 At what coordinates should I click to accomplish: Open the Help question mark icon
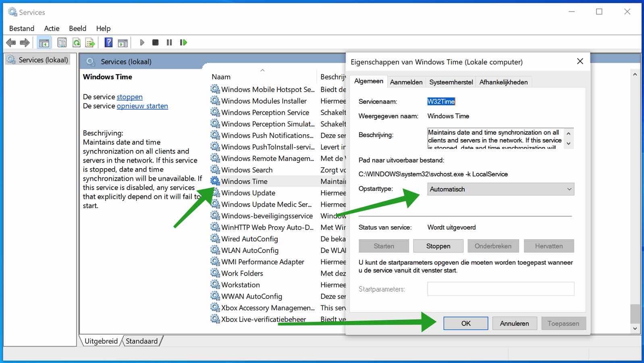click(x=108, y=42)
